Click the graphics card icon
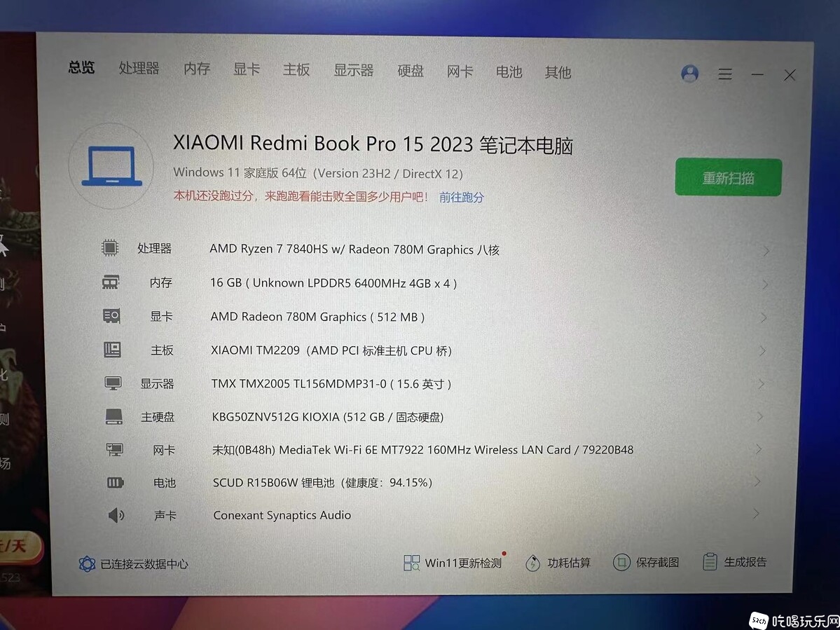This screenshot has height=630, width=840. coord(111,315)
